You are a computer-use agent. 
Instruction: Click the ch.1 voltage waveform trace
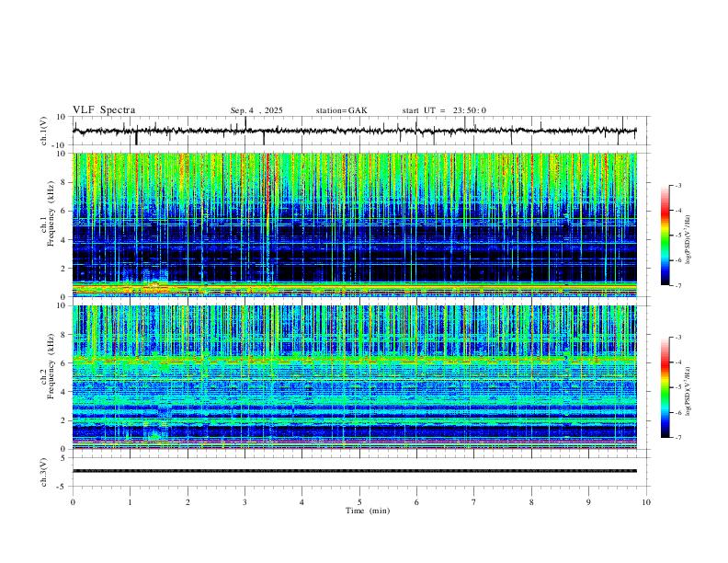[355, 131]
